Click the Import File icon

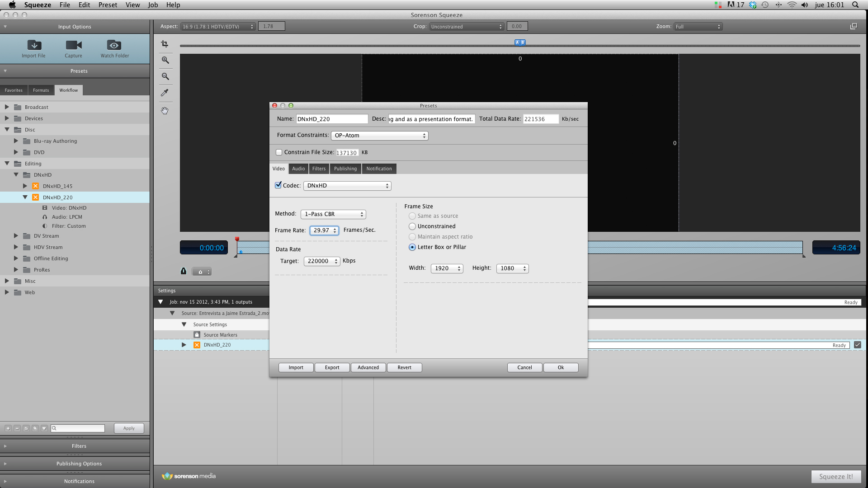(34, 45)
